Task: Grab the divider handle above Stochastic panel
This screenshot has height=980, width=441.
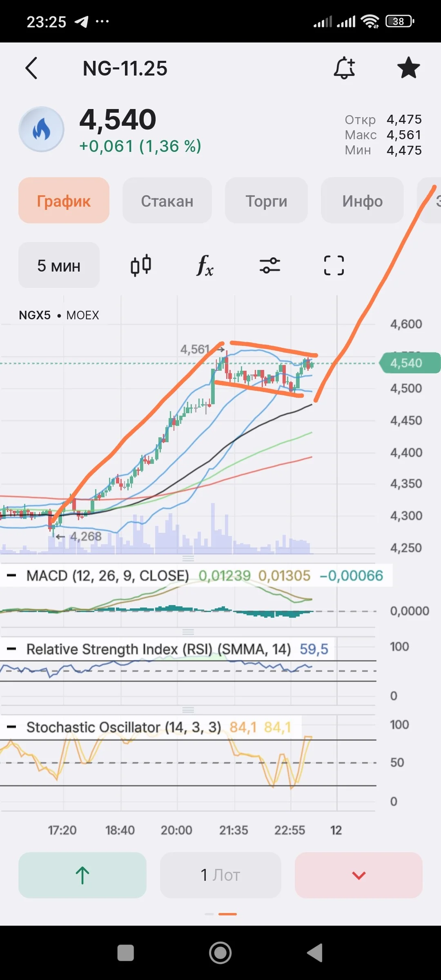Action: [188, 710]
